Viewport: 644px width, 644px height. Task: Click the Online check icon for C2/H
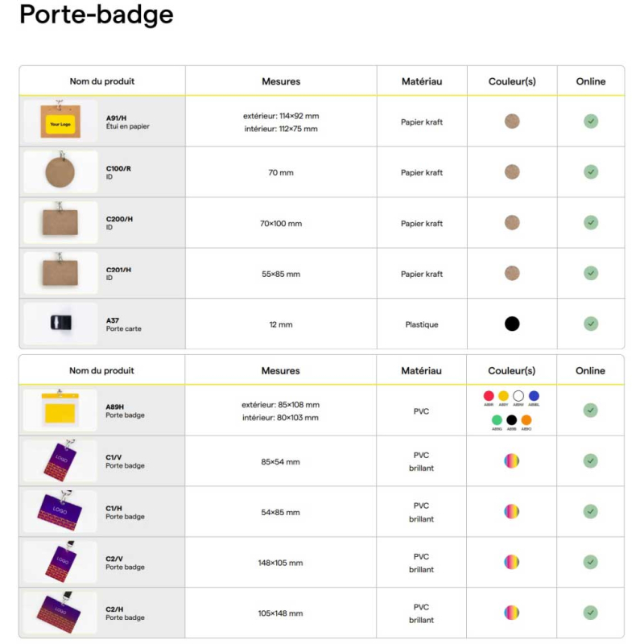click(591, 613)
